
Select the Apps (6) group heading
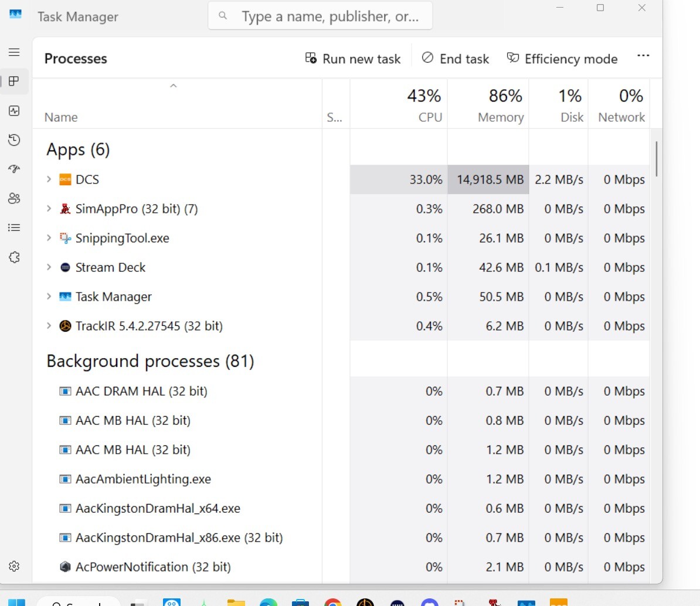coord(78,149)
